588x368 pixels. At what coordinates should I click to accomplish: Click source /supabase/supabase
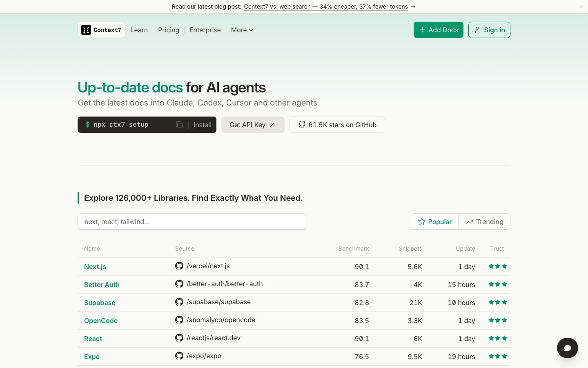click(218, 302)
